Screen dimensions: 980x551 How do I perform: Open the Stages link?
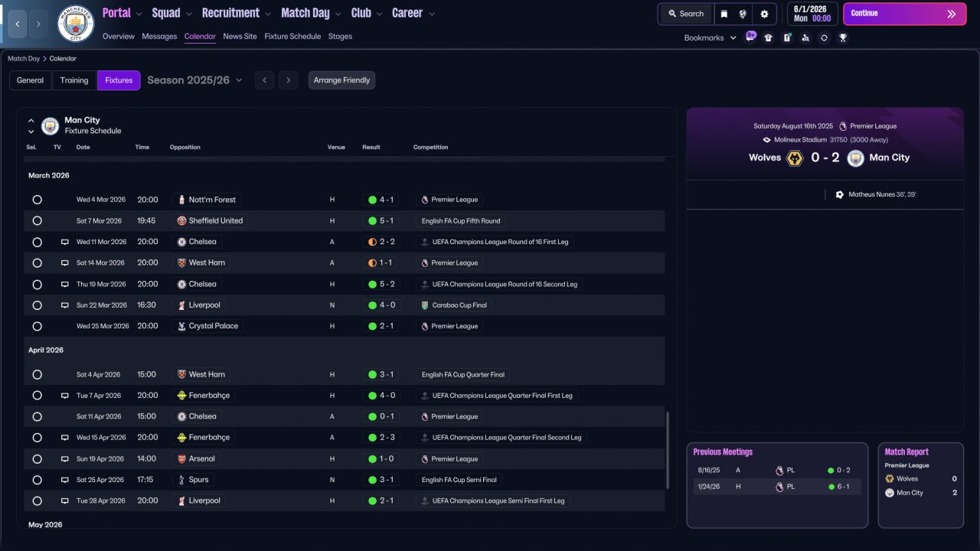340,37
